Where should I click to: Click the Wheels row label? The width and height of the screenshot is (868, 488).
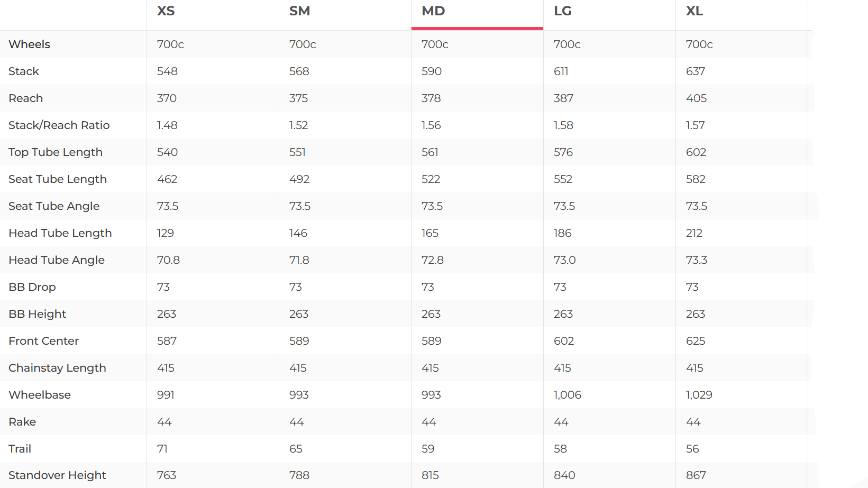(x=30, y=44)
